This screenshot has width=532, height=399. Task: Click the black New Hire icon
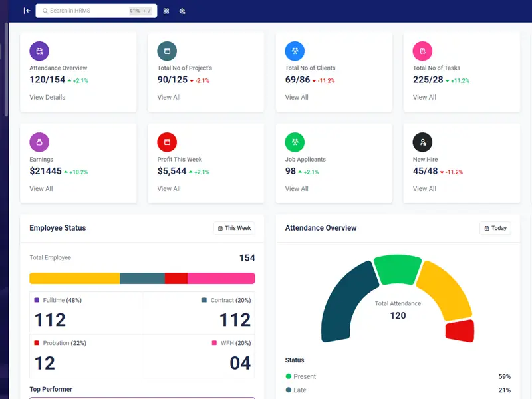(422, 142)
